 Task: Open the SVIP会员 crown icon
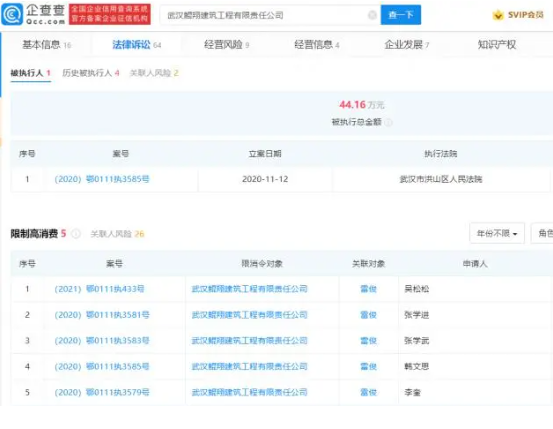(498, 15)
